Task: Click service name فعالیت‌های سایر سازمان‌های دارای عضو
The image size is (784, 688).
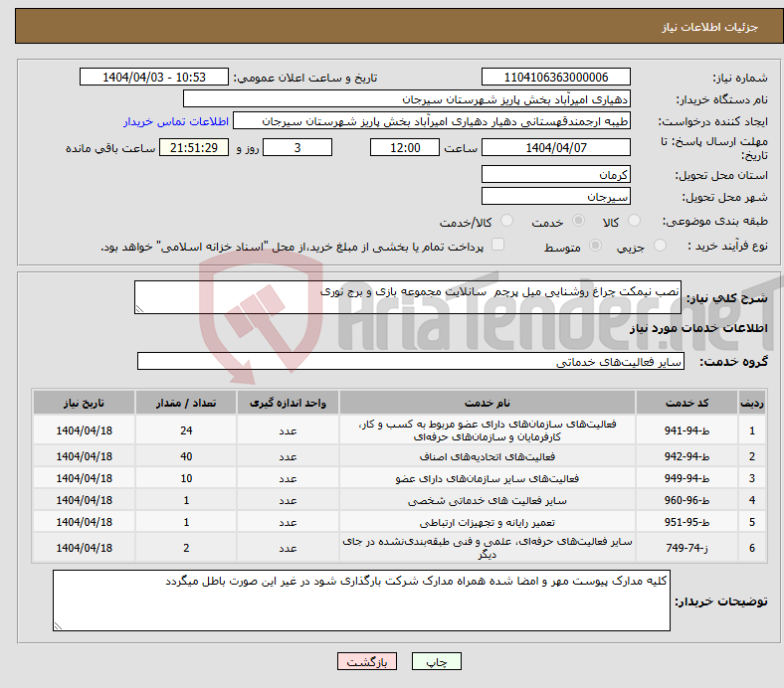Action: pyautogui.click(x=487, y=478)
